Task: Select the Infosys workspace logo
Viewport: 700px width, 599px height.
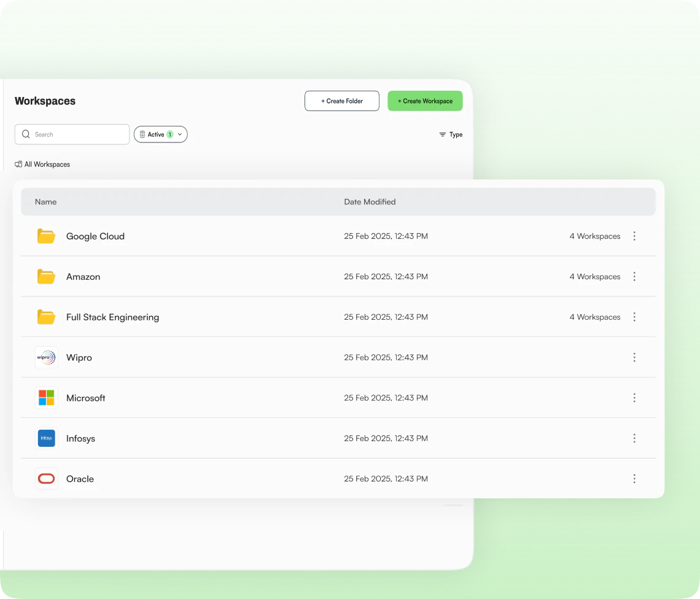Action: (x=47, y=438)
